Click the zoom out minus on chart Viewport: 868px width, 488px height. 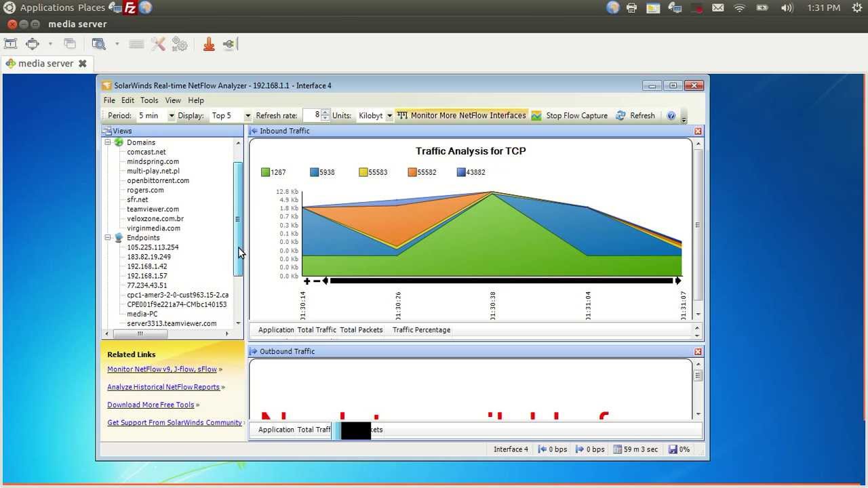(317, 281)
